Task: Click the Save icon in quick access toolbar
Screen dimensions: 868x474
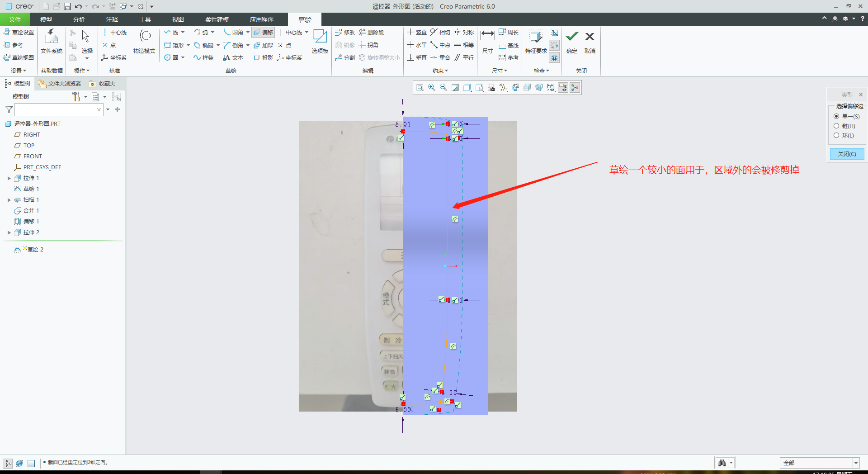Action: pos(67,6)
